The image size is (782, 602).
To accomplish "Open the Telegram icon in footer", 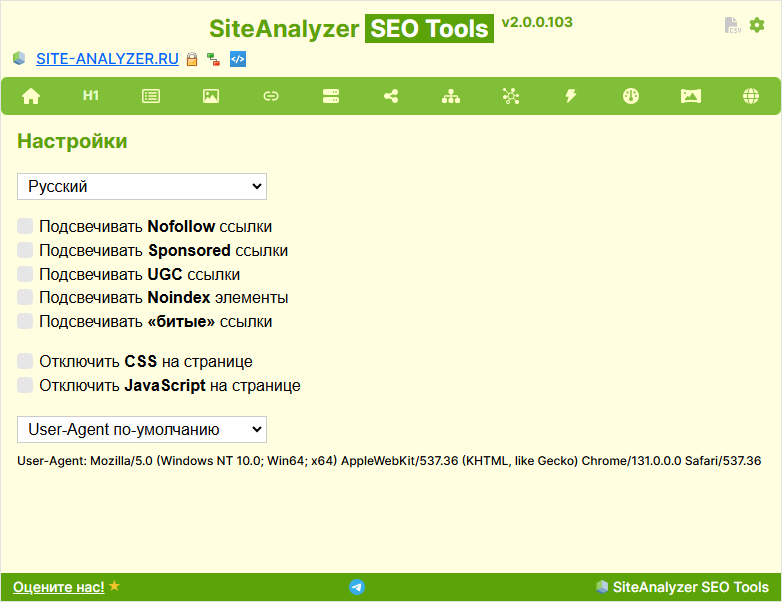I will point(357,587).
